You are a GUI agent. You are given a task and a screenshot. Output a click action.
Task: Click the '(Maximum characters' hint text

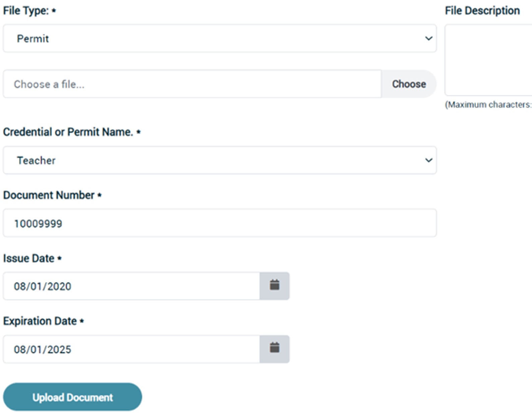(x=488, y=105)
